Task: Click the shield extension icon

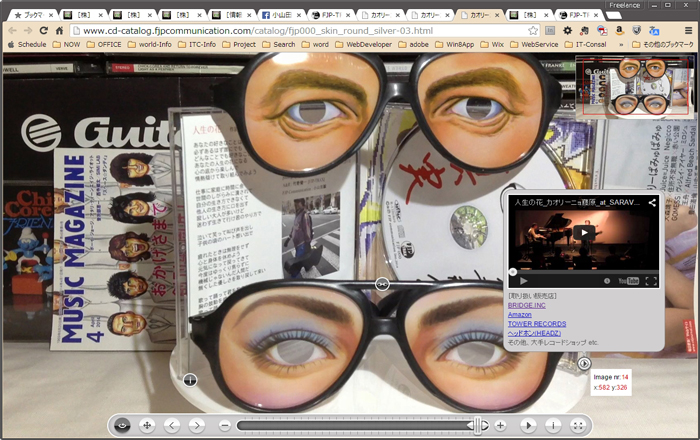Action: coord(637,31)
